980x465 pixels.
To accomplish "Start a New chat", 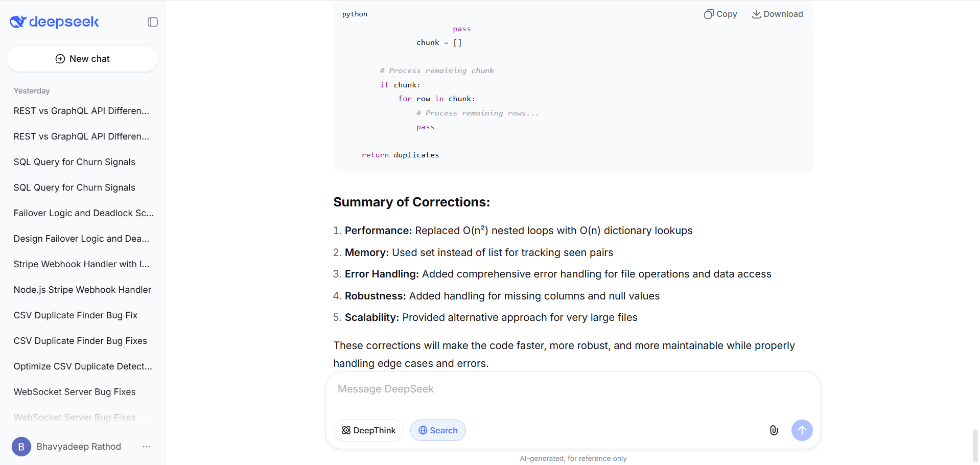I will (x=82, y=58).
